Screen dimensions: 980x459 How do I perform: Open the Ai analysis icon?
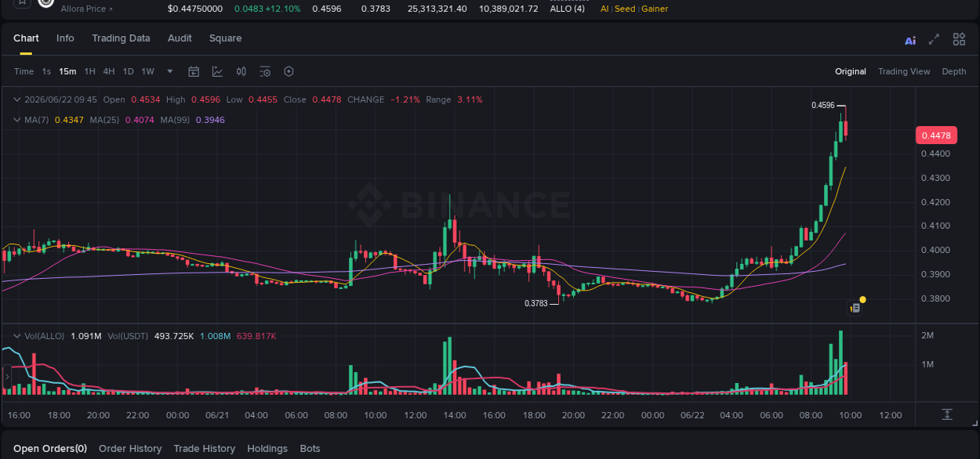pyautogui.click(x=910, y=41)
